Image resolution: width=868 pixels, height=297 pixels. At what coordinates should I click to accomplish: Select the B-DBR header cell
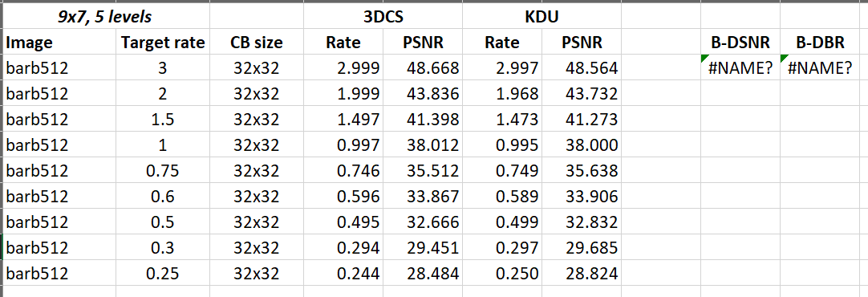(819, 42)
